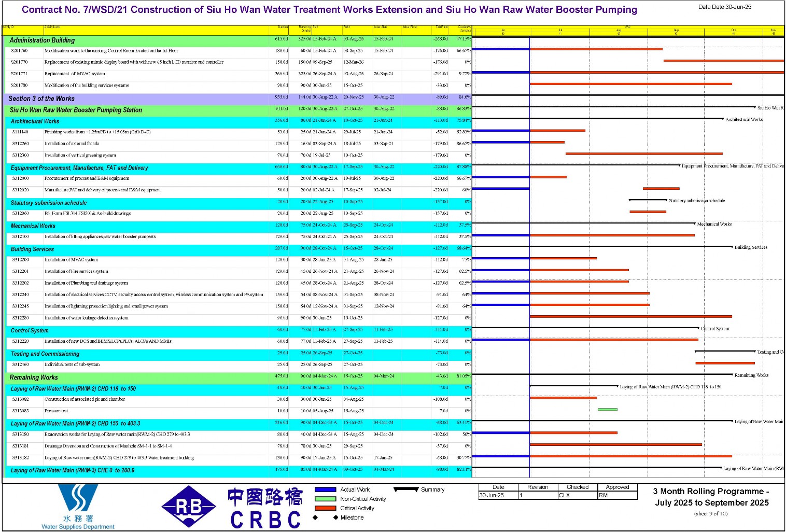The width and height of the screenshot is (786, 532).
Task: Click the 'RM' cell under Approved
Action: [x=617, y=495]
